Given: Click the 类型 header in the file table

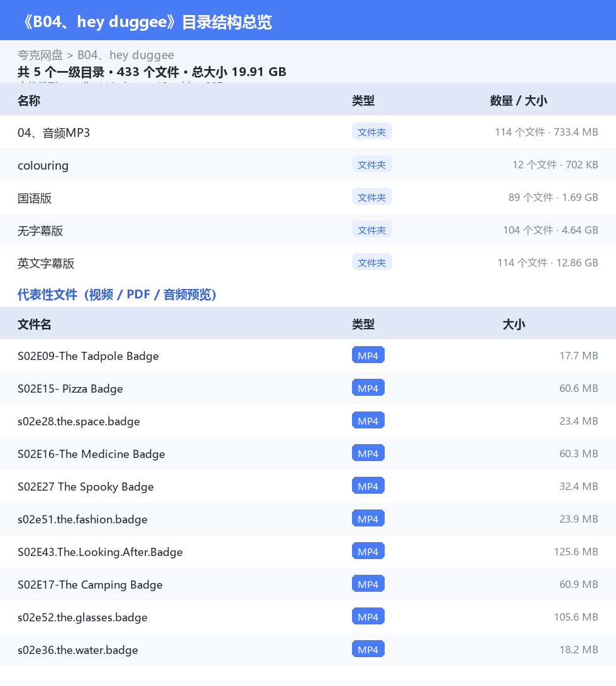Looking at the screenshot, I should tap(363, 324).
